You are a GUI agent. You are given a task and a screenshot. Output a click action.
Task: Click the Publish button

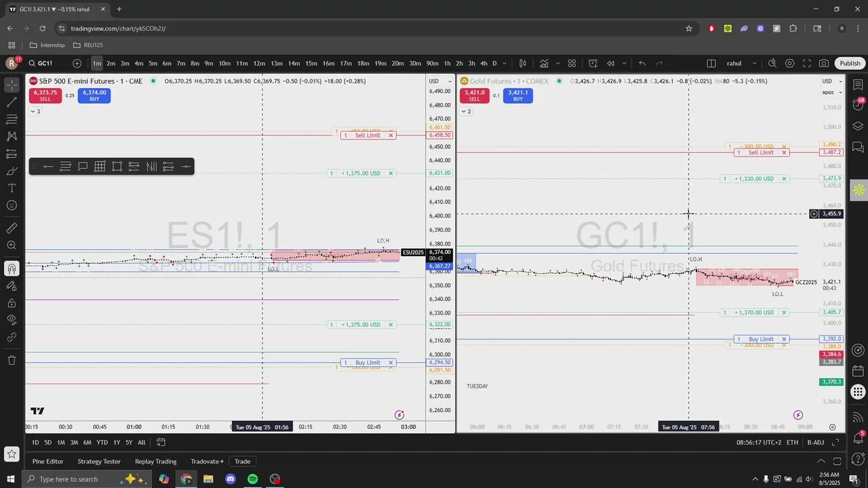pyautogui.click(x=850, y=63)
